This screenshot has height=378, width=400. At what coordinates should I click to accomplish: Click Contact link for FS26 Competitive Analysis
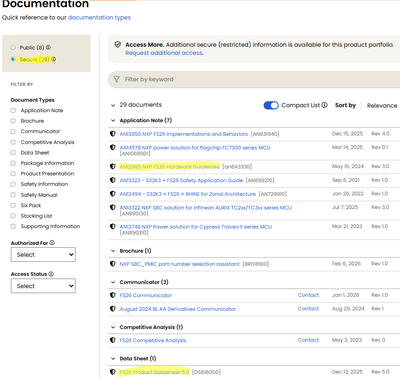pyautogui.click(x=308, y=340)
